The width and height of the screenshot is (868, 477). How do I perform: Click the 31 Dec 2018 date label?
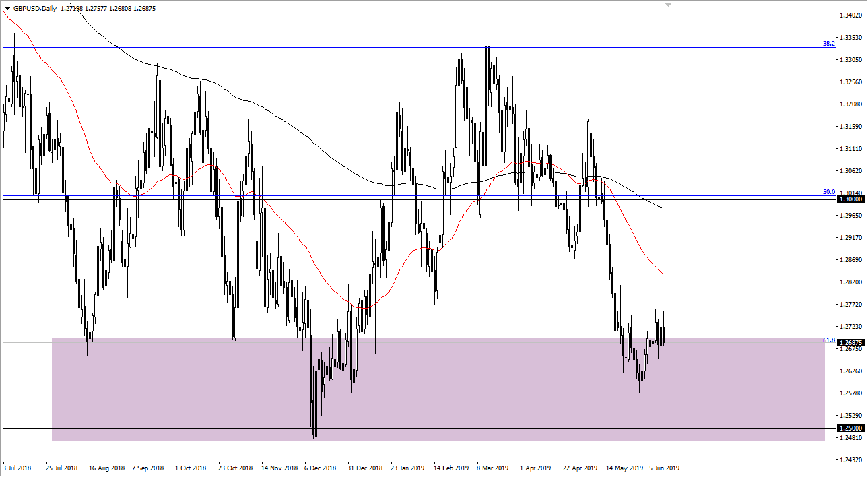pos(364,468)
